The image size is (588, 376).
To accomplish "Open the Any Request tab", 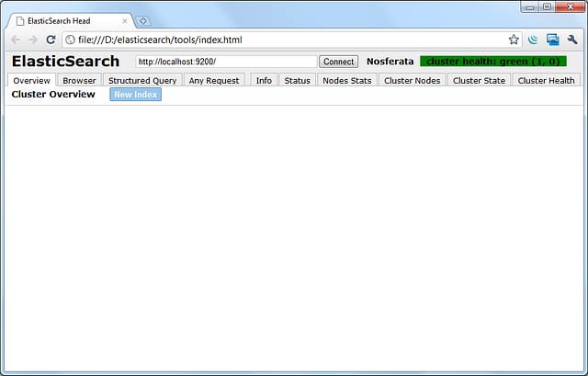I will [214, 80].
